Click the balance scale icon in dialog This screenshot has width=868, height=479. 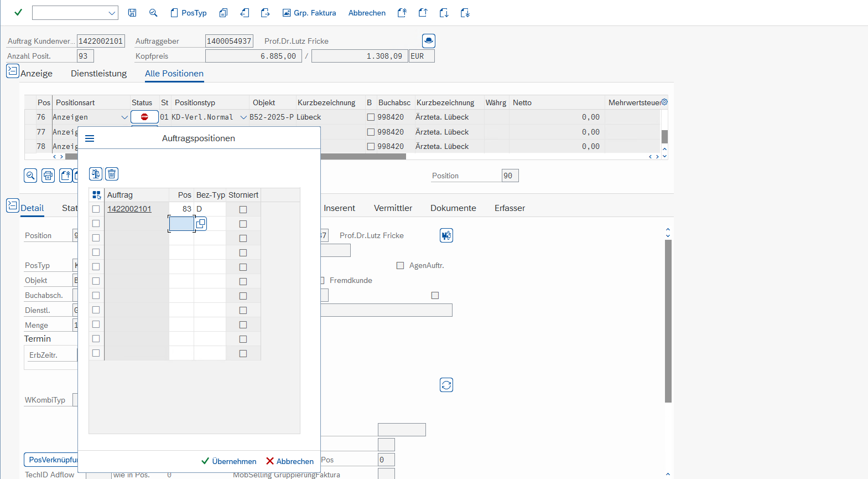[x=96, y=174]
